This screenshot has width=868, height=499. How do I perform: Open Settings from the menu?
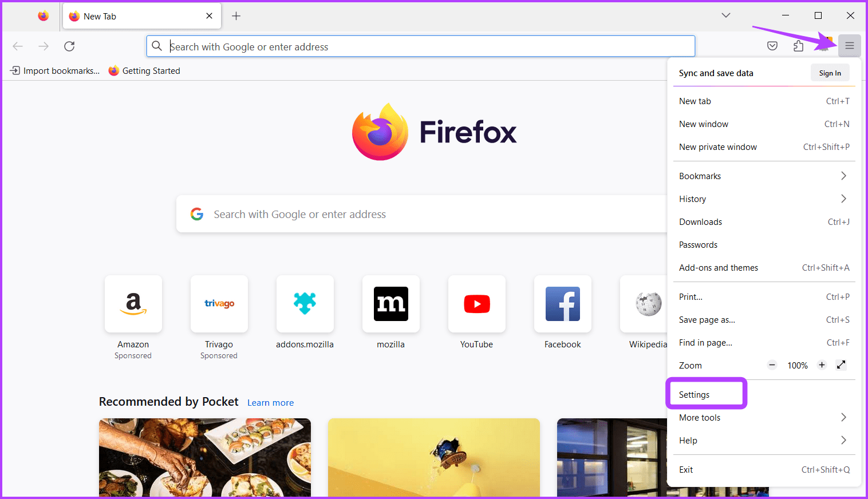764,395
